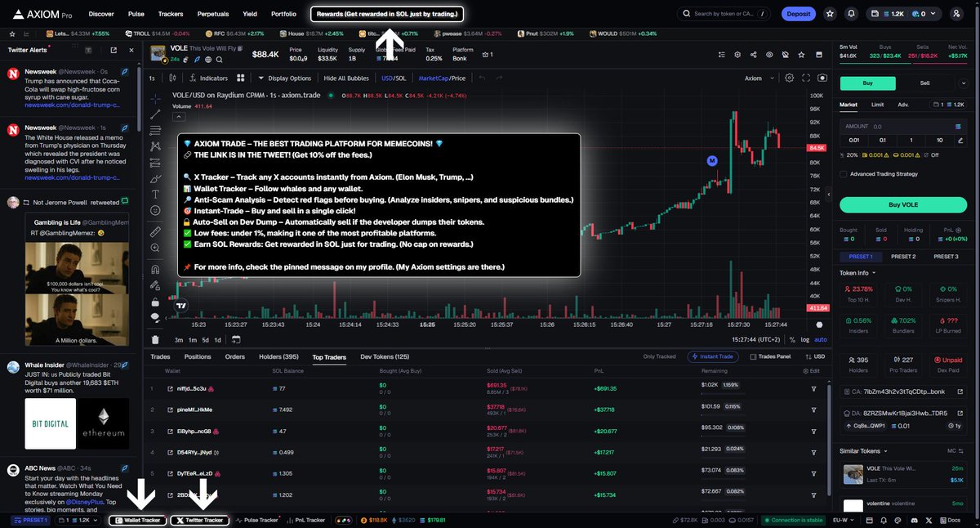The image size is (980, 528).
Task: Filter trades for wallet niffjd...5c3u
Action: click(x=813, y=388)
